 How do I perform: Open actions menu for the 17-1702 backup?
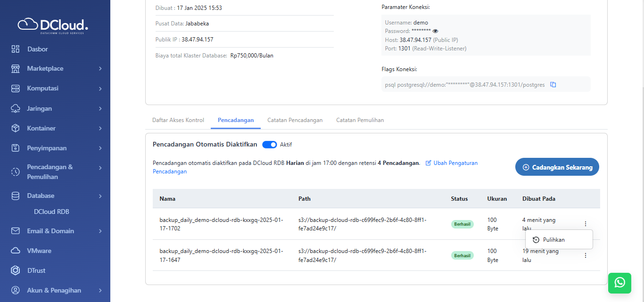[x=586, y=224]
